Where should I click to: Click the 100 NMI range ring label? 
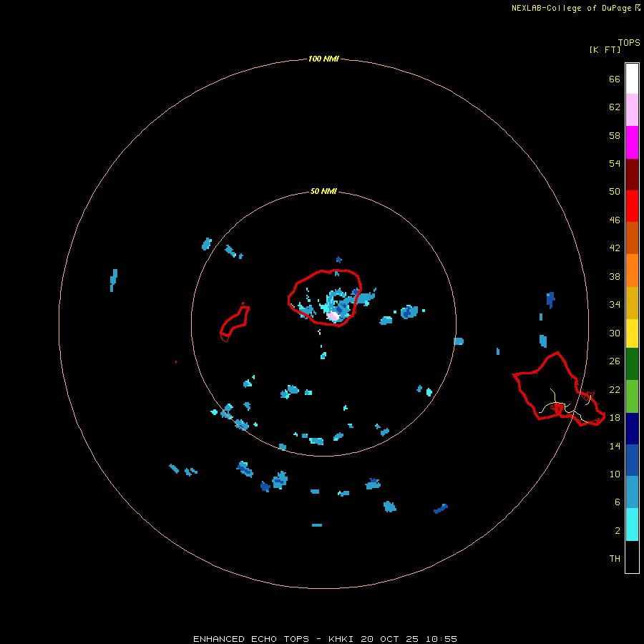coord(323,59)
